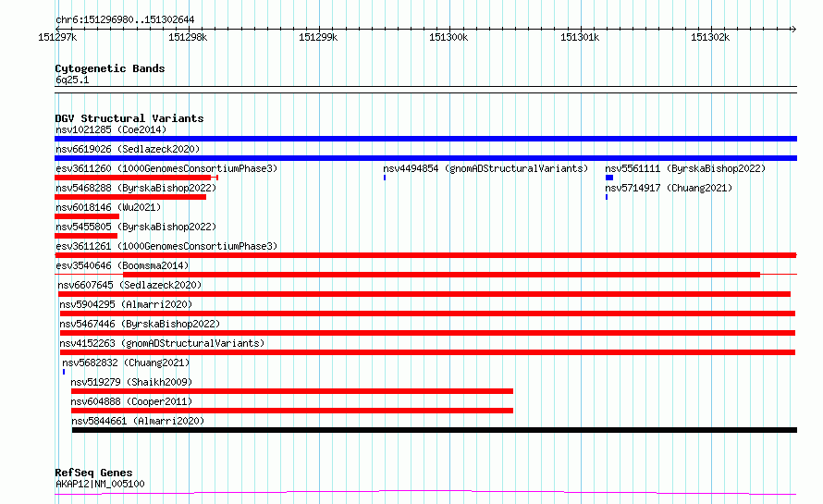Open nsv519279 (Shaikh2009) label
Image resolution: width=823 pixels, height=504 pixels.
[x=131, y=382]
